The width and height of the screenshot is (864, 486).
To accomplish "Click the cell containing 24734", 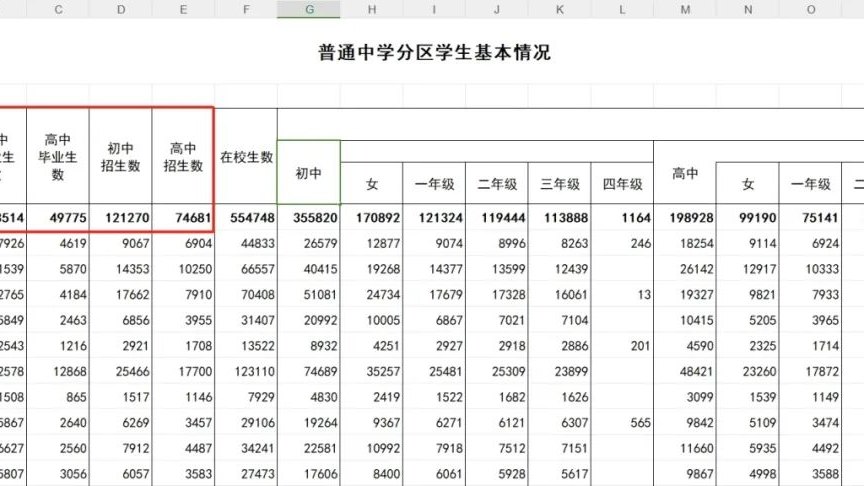I will (x=372, y=294).
